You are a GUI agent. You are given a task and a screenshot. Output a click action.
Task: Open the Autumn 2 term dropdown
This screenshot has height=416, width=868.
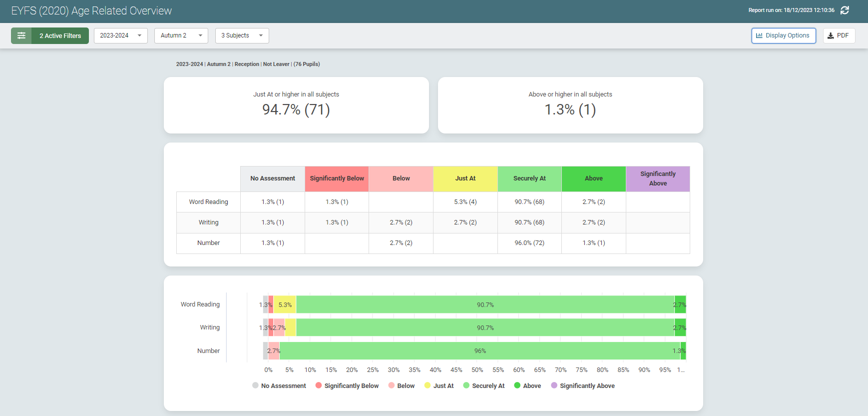click(x=181, y=35)
